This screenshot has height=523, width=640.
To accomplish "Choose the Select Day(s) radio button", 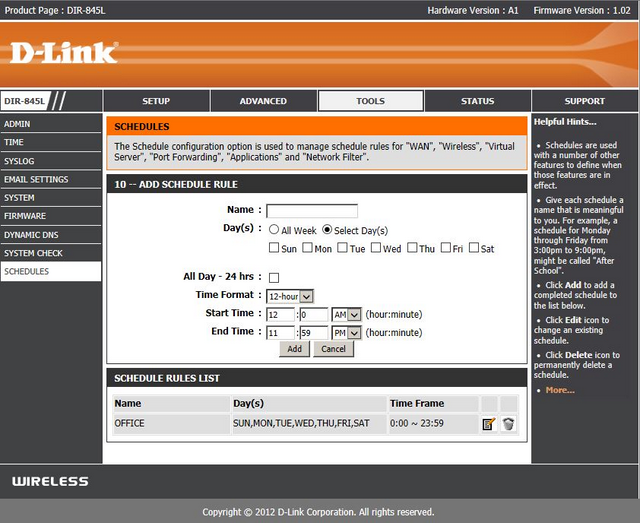I will click(327, 229).
